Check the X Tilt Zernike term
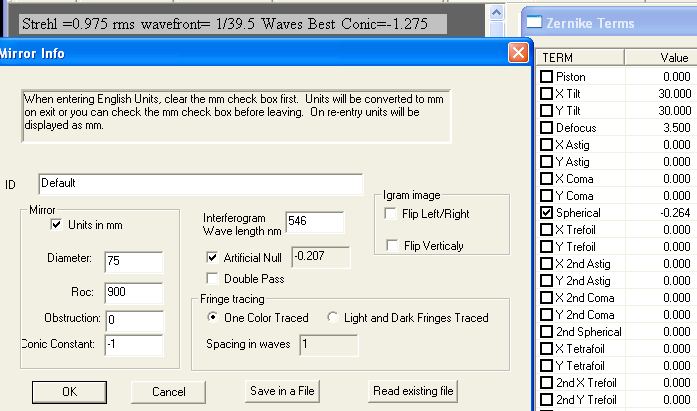This screenshot has height=411, width=697. 546,94
